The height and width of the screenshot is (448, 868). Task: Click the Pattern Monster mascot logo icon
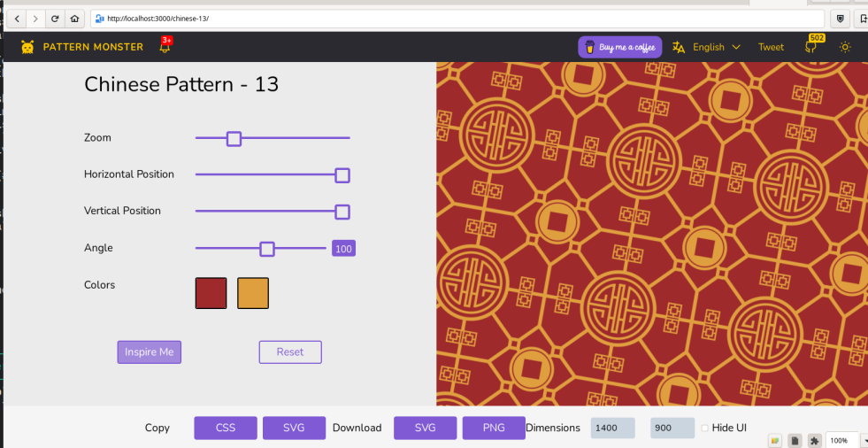click(27, 47)
